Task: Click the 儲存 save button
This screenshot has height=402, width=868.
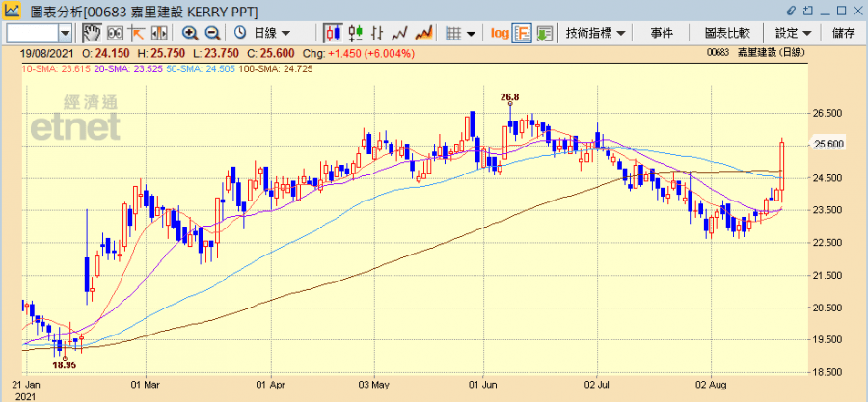Action: 843,33
